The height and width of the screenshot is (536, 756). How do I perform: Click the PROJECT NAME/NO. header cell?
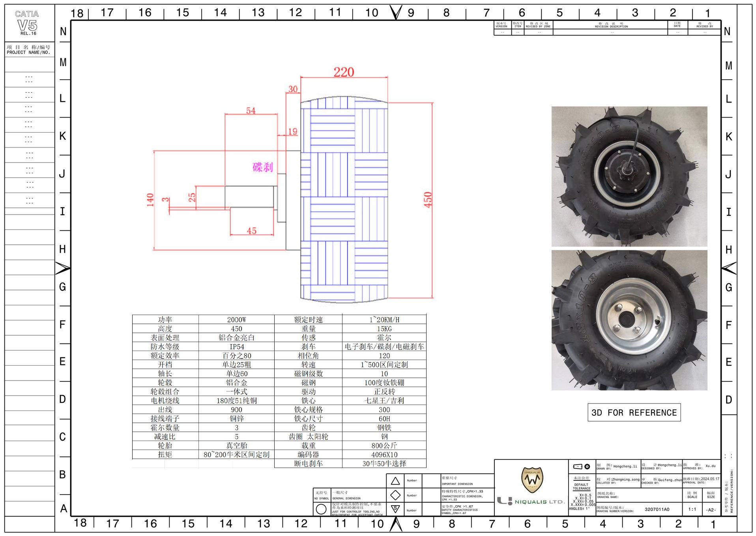point(29,50)
